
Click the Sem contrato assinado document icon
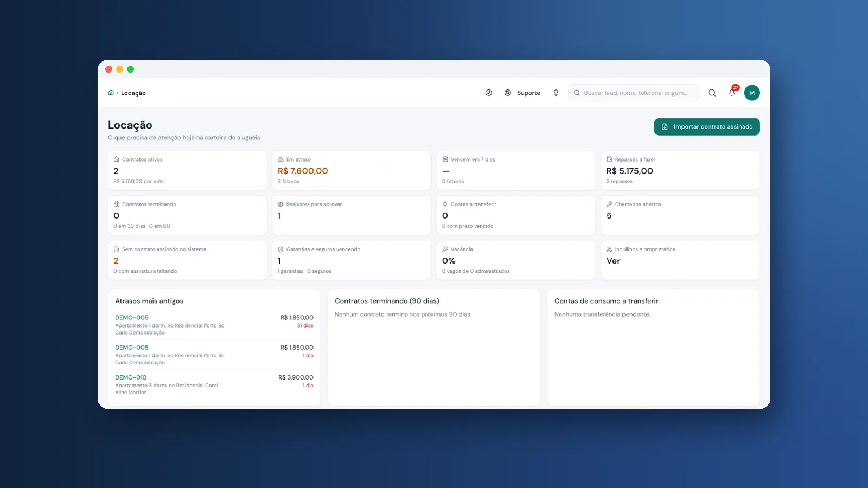[x=116, y=249]
